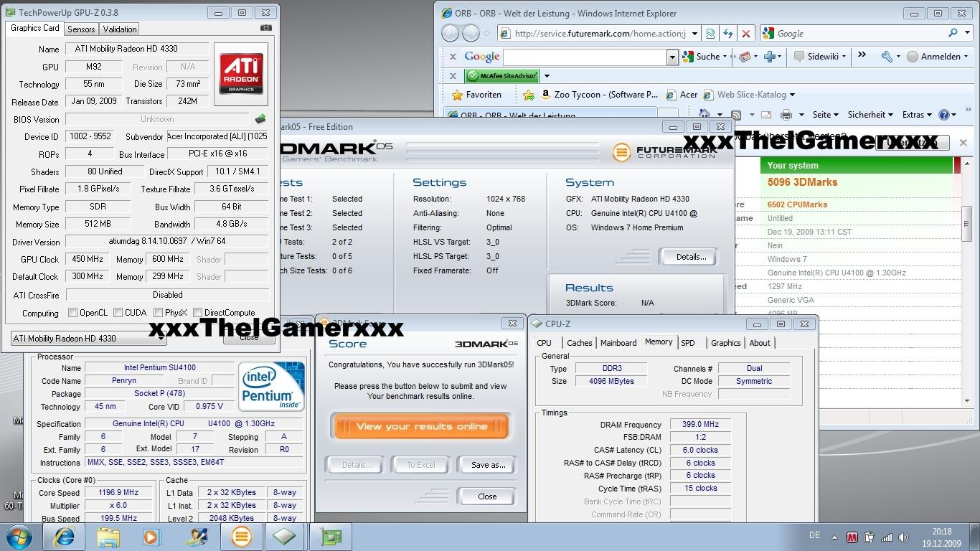980x551 pixels.
Task: Open Windows Explorer folder in taskbar
Action: [x=108, y=537]
